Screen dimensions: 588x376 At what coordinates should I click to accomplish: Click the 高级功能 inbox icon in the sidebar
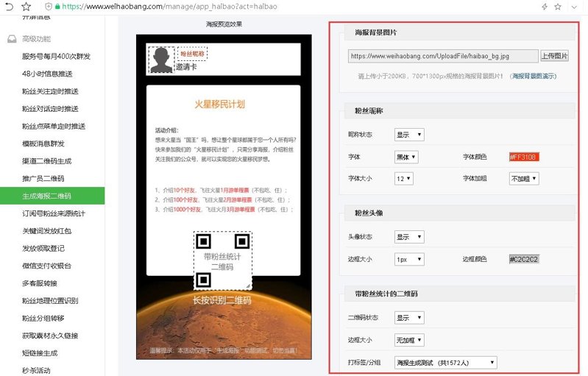[12, 38]
